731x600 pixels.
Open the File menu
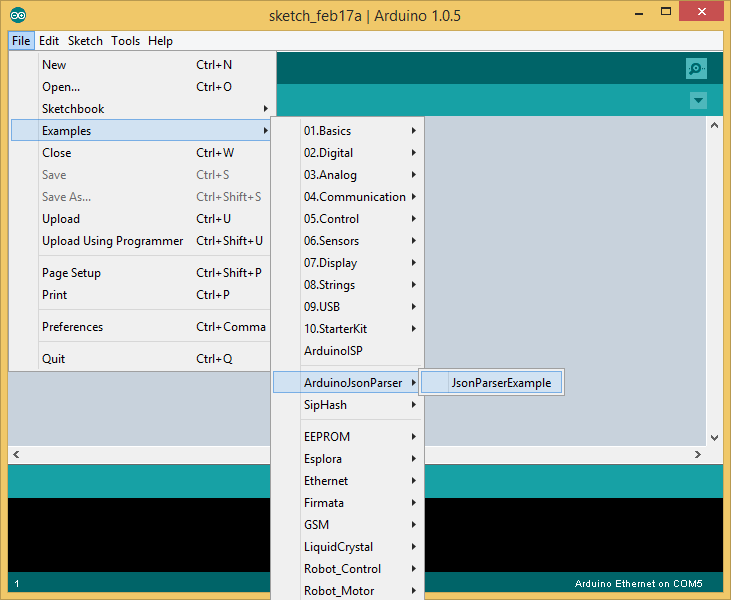(x=21, y=41)
